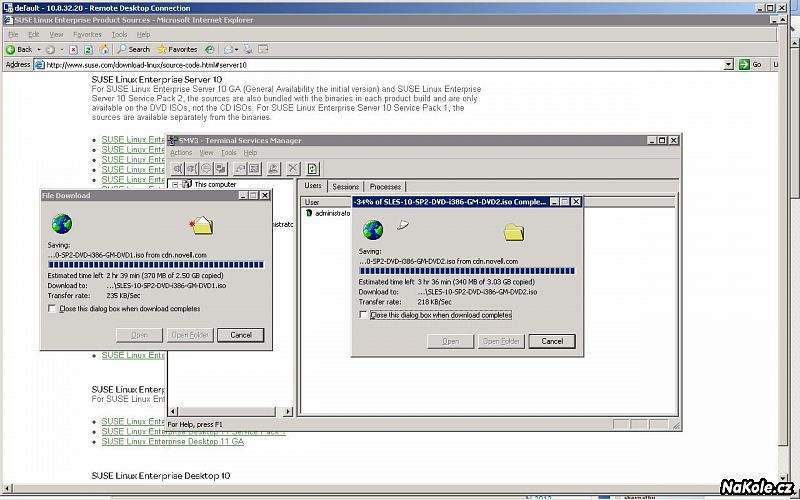Click the 'SUSE Linux Enterprise Desktop 10' heading
Screen dimensions: 800x500
[161, 476]
